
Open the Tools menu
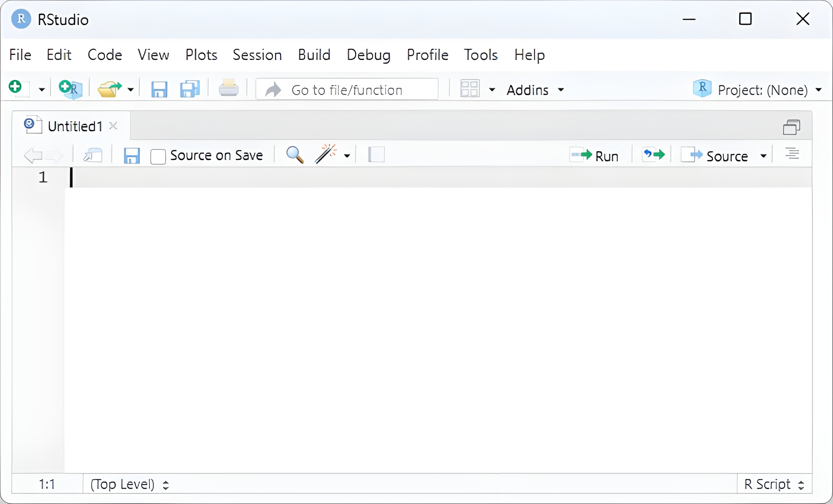[x=480, y=55]
